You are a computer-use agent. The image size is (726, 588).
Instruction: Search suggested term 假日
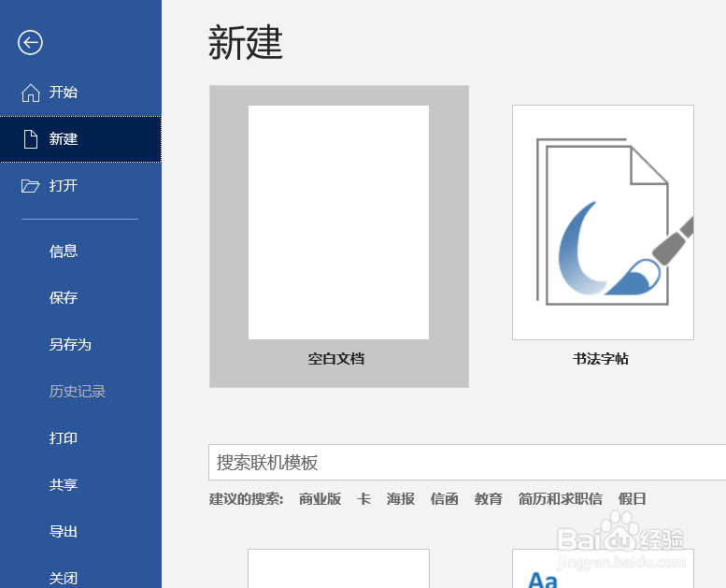[x=632, y=499]
